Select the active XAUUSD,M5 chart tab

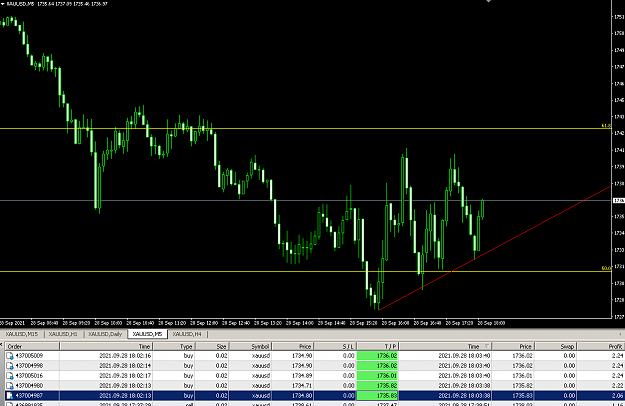pos(147,334)
